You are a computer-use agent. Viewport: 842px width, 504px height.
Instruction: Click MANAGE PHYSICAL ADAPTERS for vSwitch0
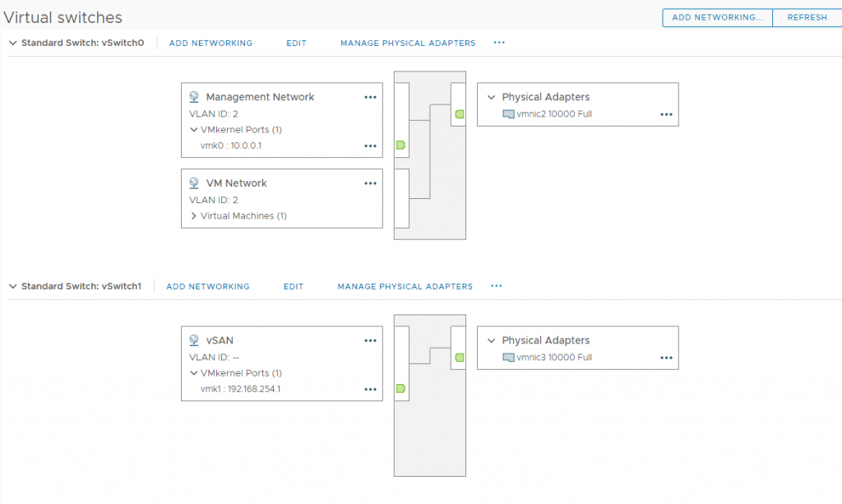pyautogui.click(x=407, y=43)
